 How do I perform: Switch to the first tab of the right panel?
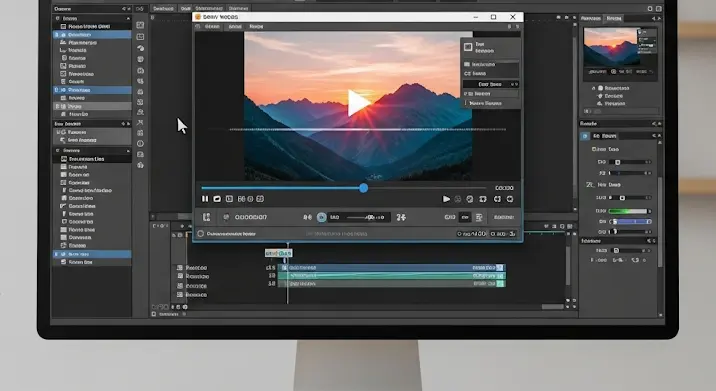[590, 18]
